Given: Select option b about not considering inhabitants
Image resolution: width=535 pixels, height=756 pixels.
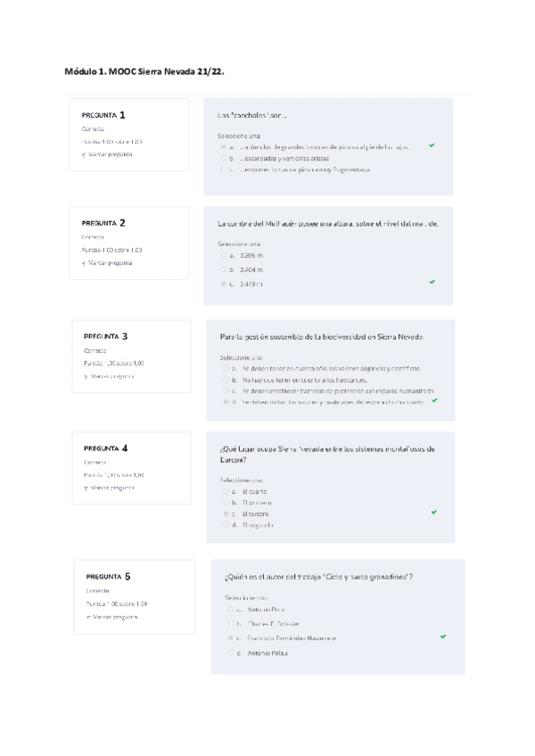Looking at the screenshot, I should [x=224, y=379].
